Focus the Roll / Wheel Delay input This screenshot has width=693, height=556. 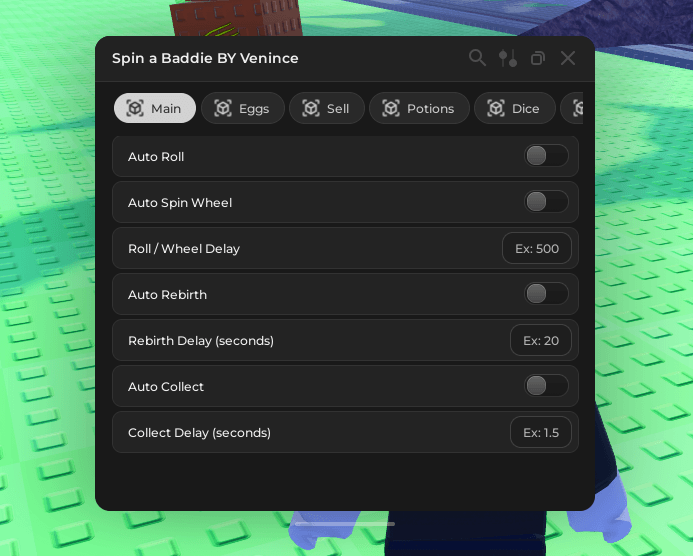537,248
